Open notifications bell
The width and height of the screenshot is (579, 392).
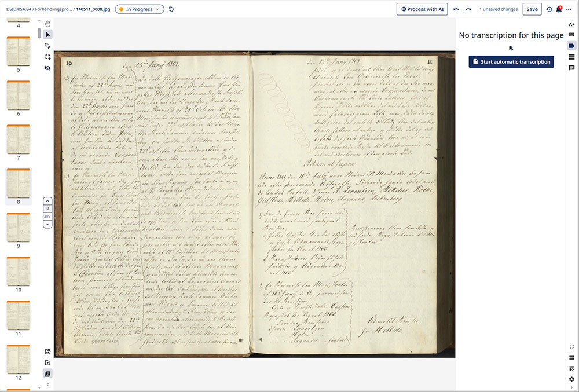[559, 9]
